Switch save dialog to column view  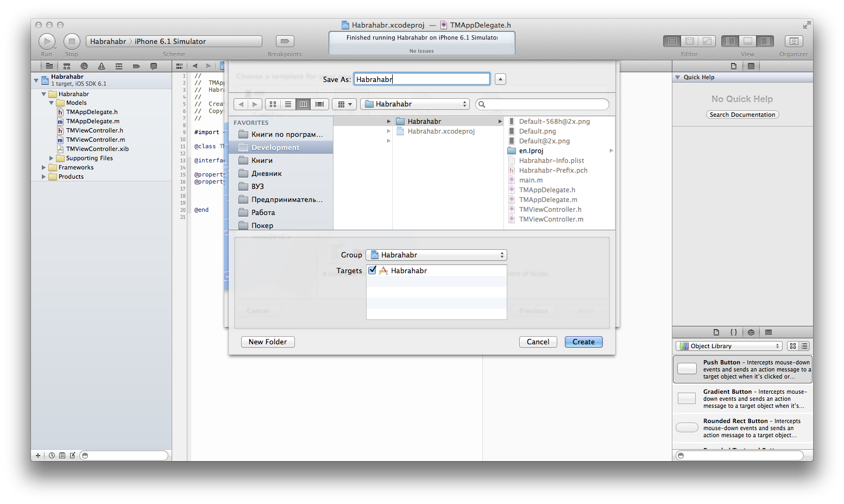pyautogui.click(x=304, y=104)
